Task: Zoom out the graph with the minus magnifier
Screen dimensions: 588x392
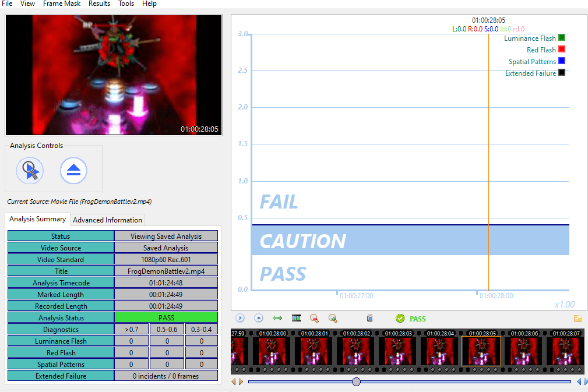Action: click(314, 318)
